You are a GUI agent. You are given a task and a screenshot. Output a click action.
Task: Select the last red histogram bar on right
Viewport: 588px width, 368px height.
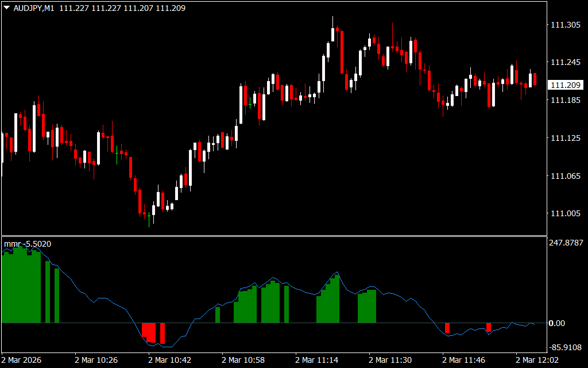[489, 327]
